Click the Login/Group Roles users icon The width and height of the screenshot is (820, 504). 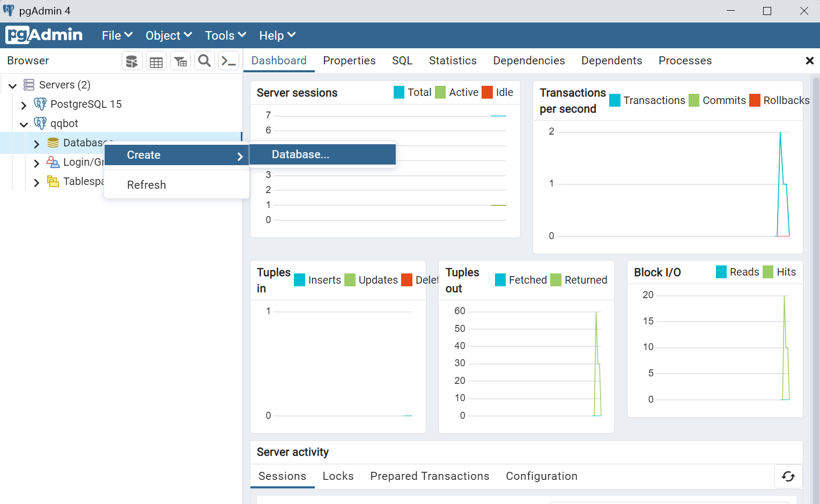click(53, 162)
